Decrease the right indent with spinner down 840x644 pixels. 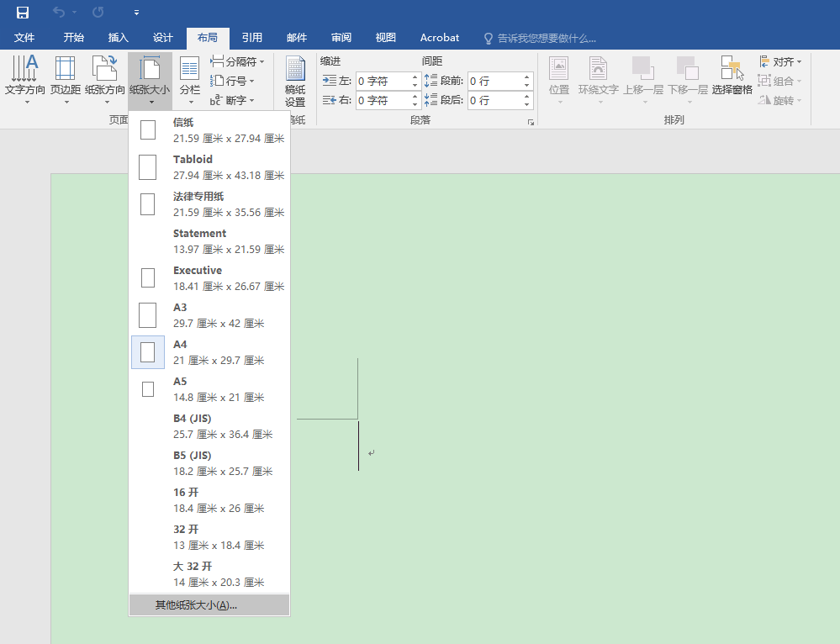[x=415, y=104]
